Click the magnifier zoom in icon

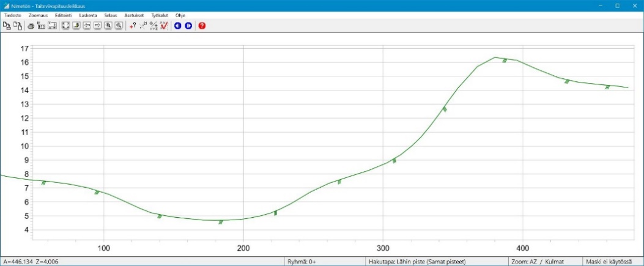[x=108, y=26]
